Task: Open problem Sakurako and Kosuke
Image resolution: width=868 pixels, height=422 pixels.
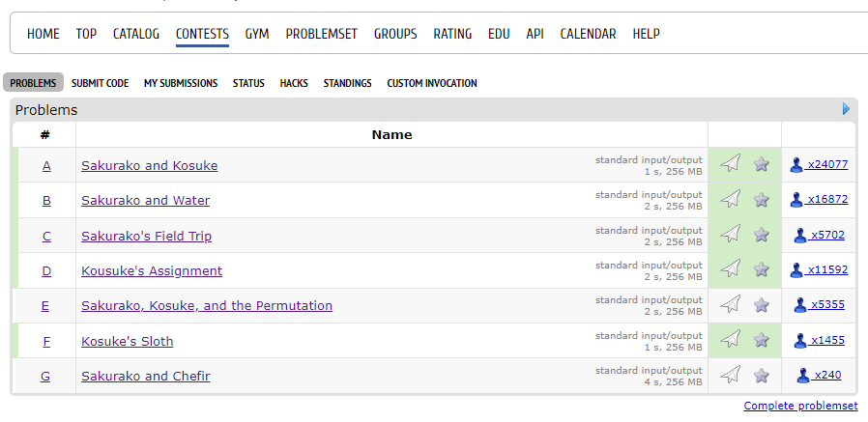Action: coord(150,165)
